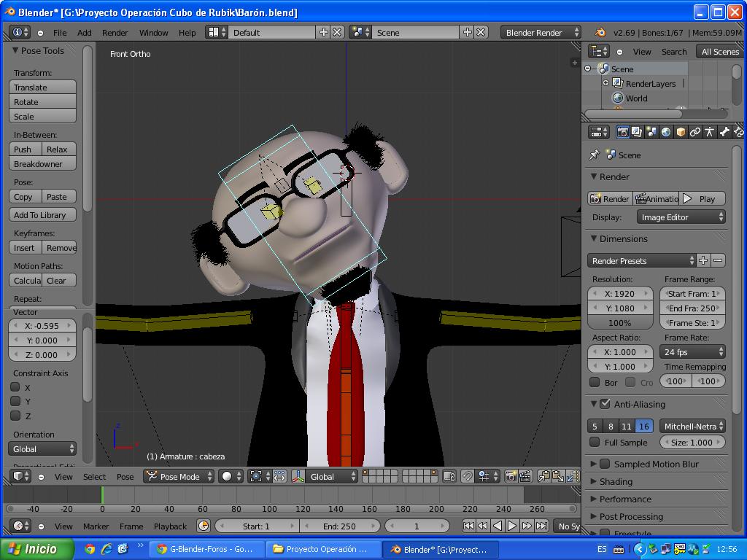Image resolution: width=747 pixels, height=560 pixels.
Task: Click the paste flipped pose icon
Action: (x=572, y=477)
